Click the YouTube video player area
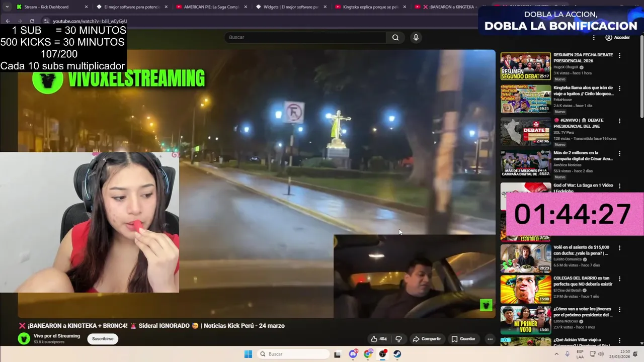This screenshot has width=644, height=362. pos(257,184)
